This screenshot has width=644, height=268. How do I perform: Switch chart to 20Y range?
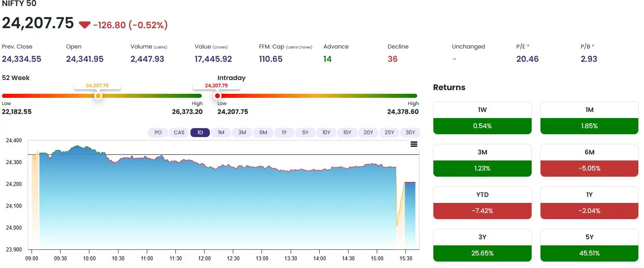coord(368,133)
